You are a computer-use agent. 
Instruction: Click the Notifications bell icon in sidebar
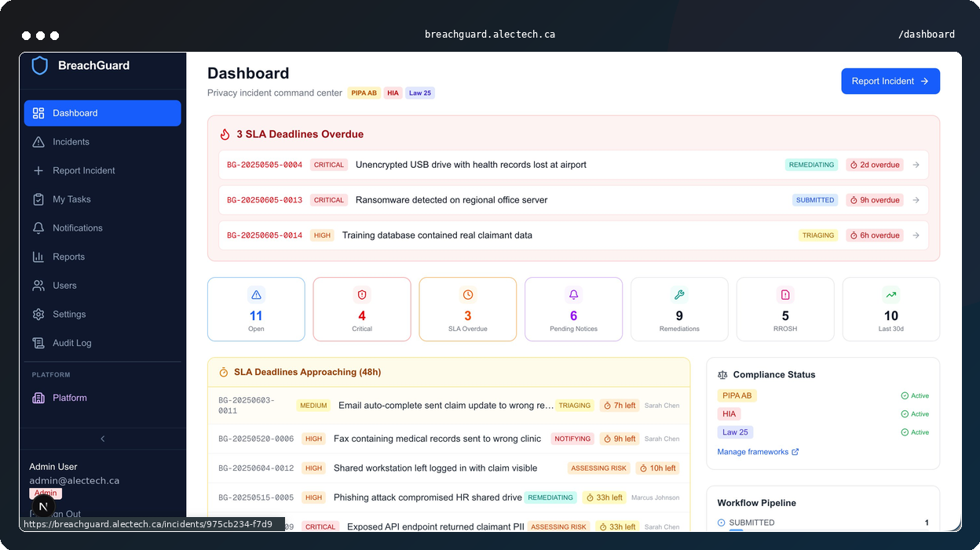tap(38, 228)
